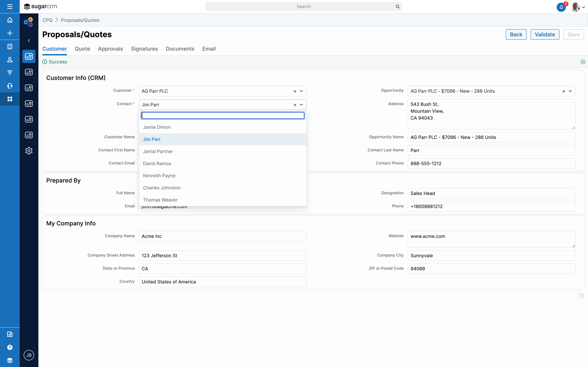Image resolution: width=588 pixels, height=367 pixels.
Task: Click the settings gear icon in sidebar
Action: pyautogui.click(x=29, y=151)
